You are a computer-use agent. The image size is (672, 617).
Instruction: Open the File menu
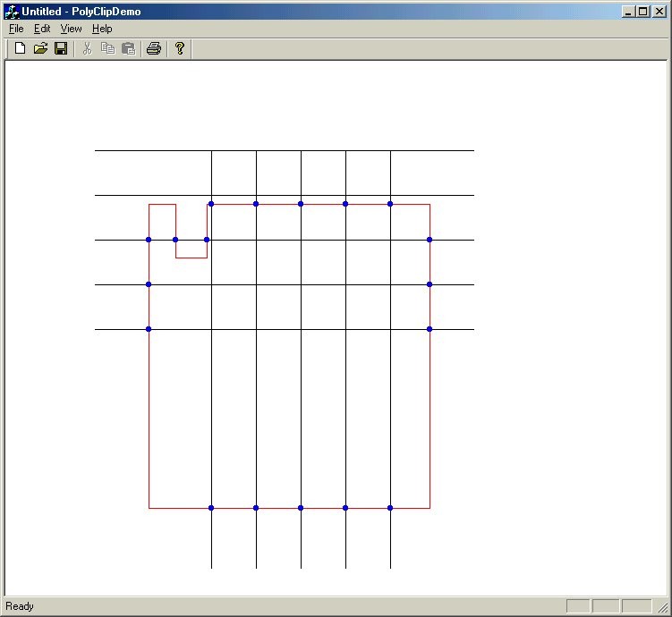tap(16, 29)
